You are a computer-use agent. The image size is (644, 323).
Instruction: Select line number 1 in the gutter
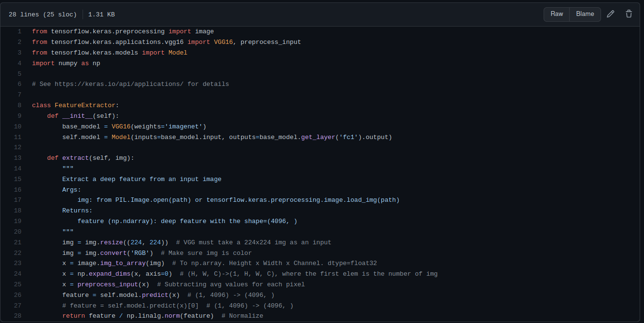(x=19, y=31)
